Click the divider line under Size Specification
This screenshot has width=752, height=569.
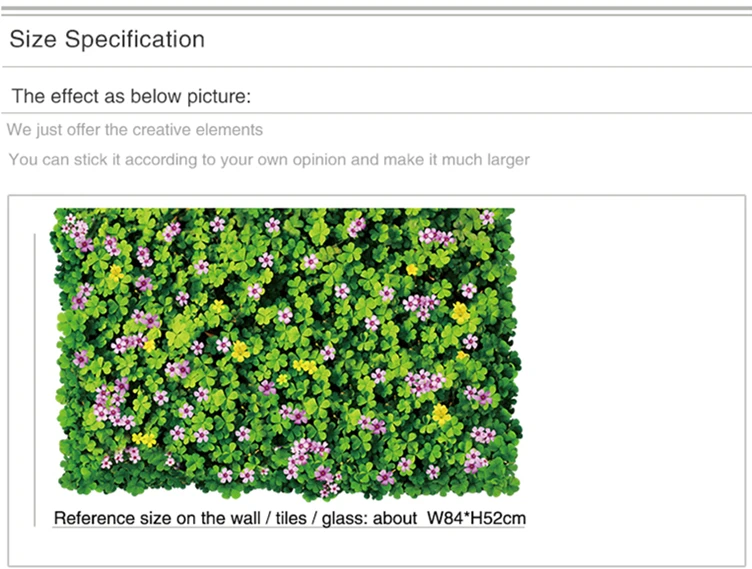376,67
